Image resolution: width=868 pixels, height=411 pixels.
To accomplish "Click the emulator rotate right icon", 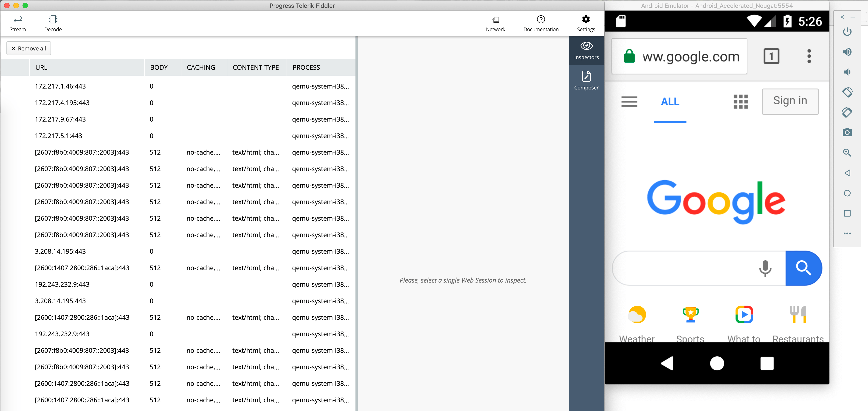I will click(847, 112).
